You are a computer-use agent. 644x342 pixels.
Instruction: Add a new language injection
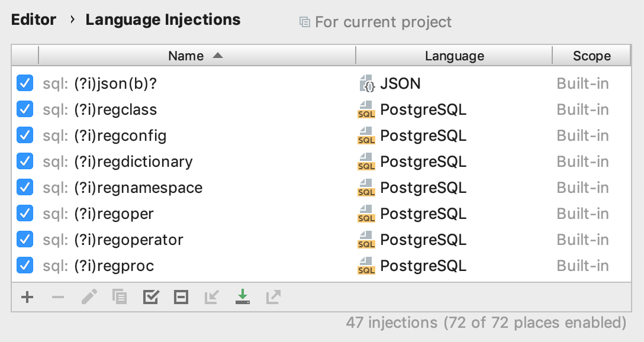coord(27,298)
